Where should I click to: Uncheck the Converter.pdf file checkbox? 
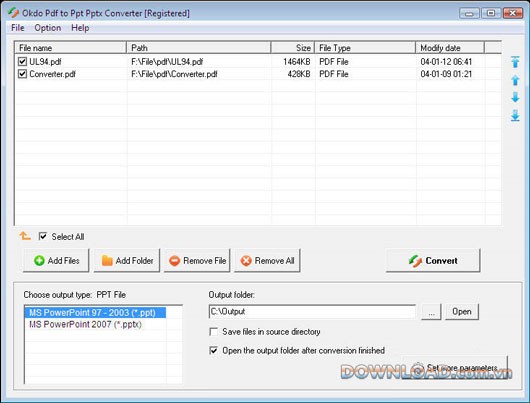click(22, 74)
